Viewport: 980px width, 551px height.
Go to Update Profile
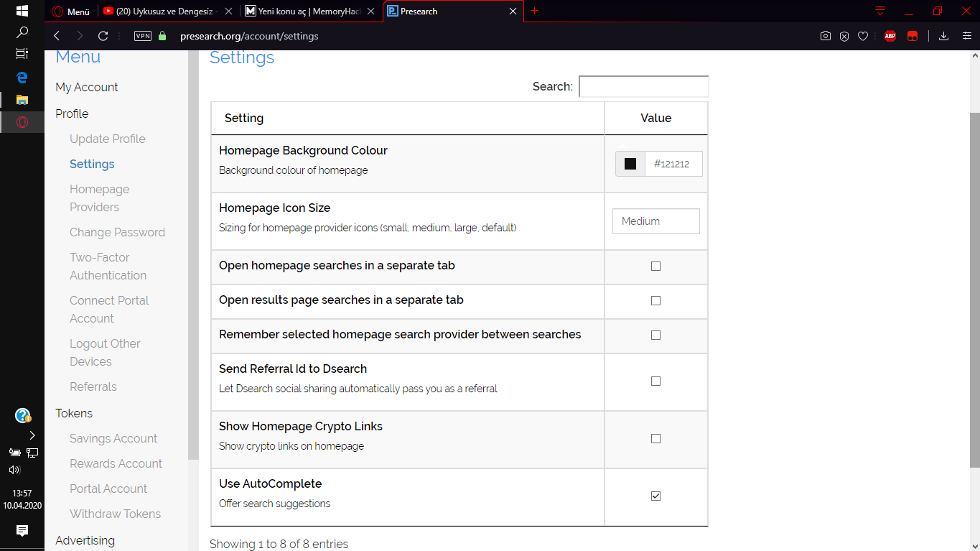coord(108,139)
